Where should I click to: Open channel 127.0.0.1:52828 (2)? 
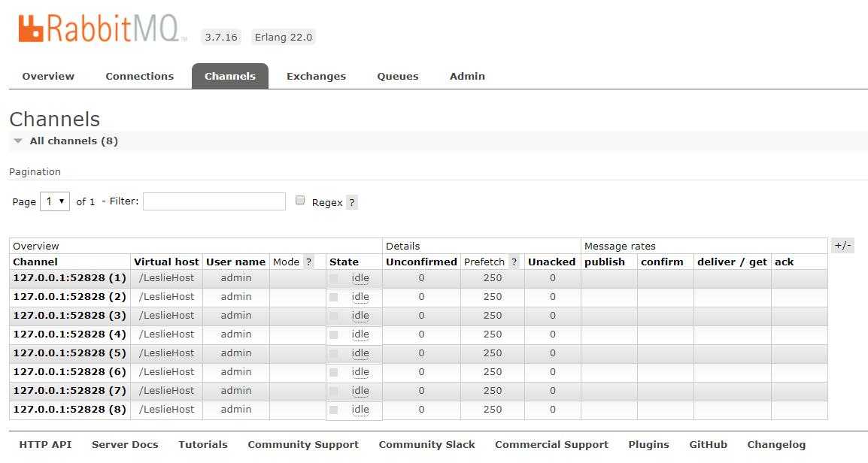(x=70, y=296)
